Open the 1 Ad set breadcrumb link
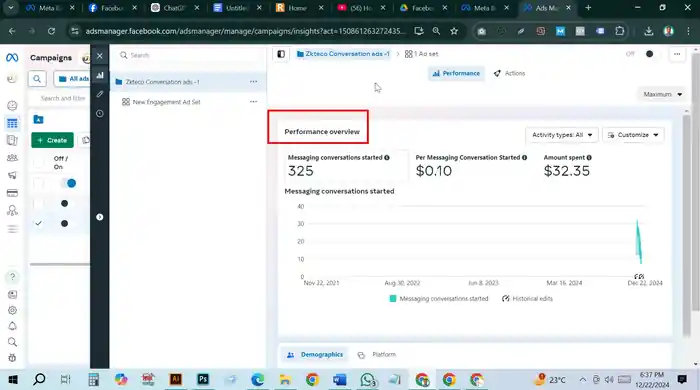700x390 pixels. 421,54
